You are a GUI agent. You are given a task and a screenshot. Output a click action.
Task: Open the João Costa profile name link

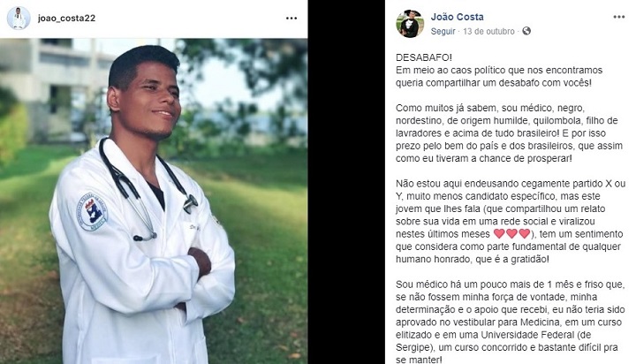[x=458, y=17]
